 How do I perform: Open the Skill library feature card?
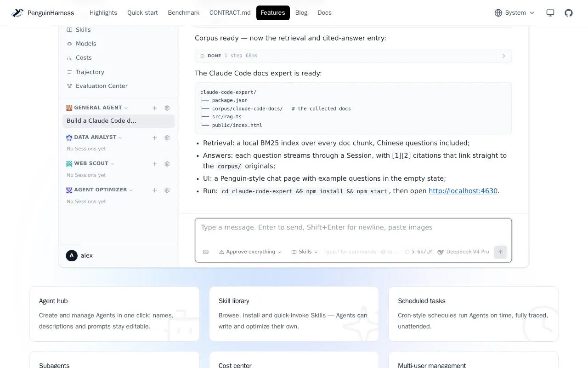click(x=294, y=314)
